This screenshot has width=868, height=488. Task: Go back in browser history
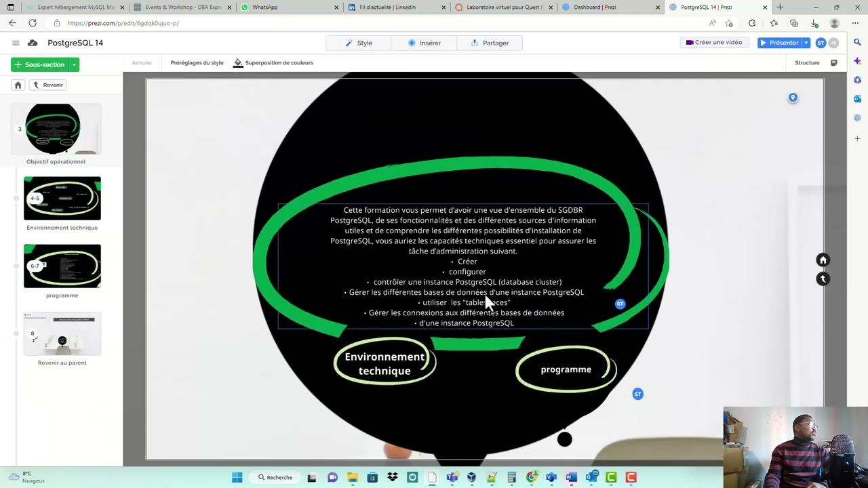pos(12,23)
